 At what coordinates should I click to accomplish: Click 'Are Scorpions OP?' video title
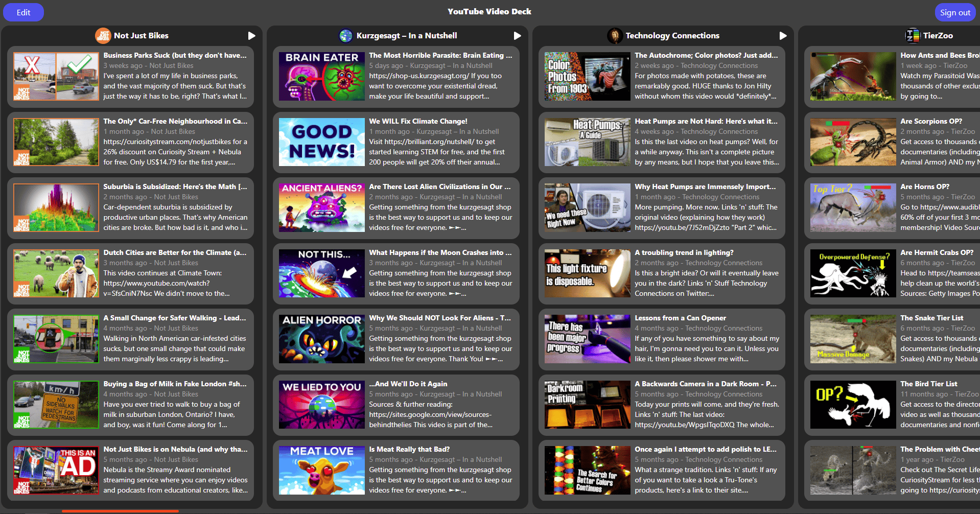pos(931,121)
